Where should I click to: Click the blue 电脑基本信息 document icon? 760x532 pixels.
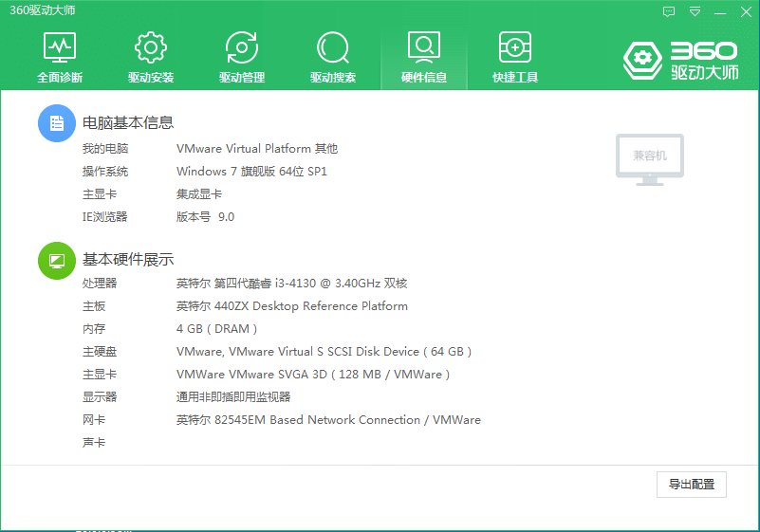[56, 123]
